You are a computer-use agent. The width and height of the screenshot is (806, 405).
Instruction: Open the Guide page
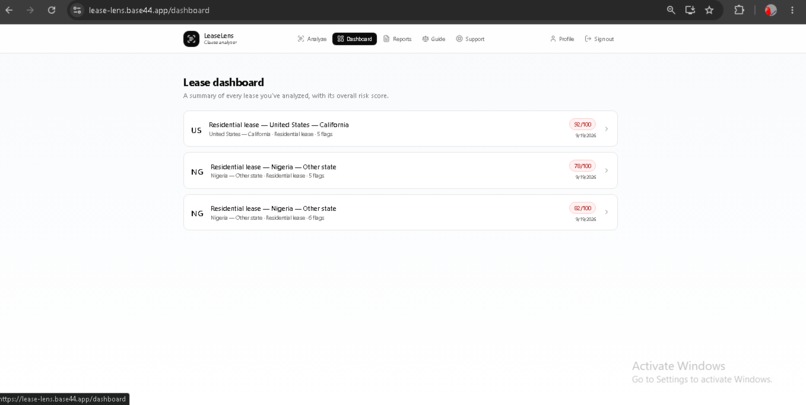pos(433,39)
